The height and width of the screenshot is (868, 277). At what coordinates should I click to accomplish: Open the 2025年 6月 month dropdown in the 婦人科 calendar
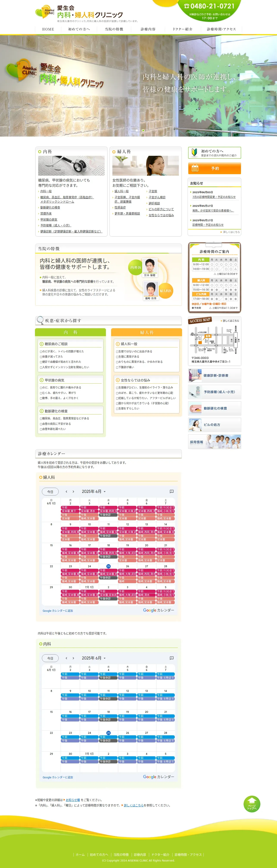click(94, 491)
